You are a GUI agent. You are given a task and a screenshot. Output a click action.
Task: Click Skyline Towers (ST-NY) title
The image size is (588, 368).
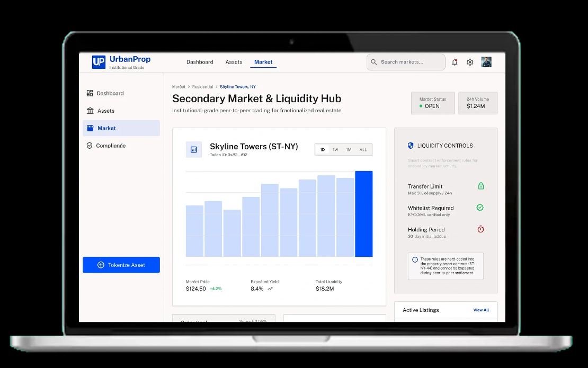click(x=254, y=147)
